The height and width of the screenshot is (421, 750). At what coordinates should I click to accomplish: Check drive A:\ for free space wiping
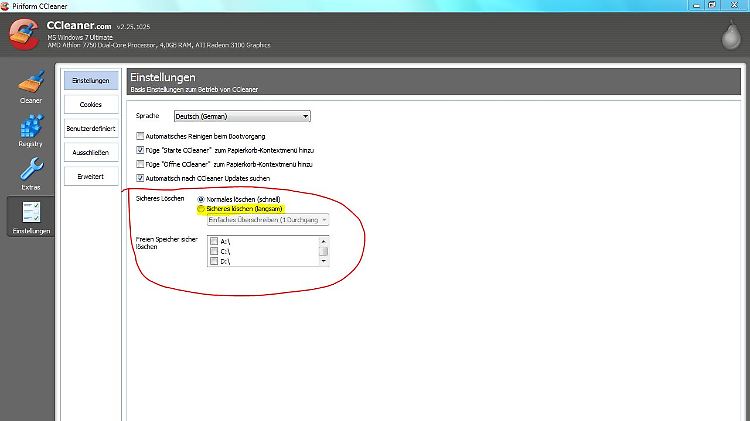214,241
